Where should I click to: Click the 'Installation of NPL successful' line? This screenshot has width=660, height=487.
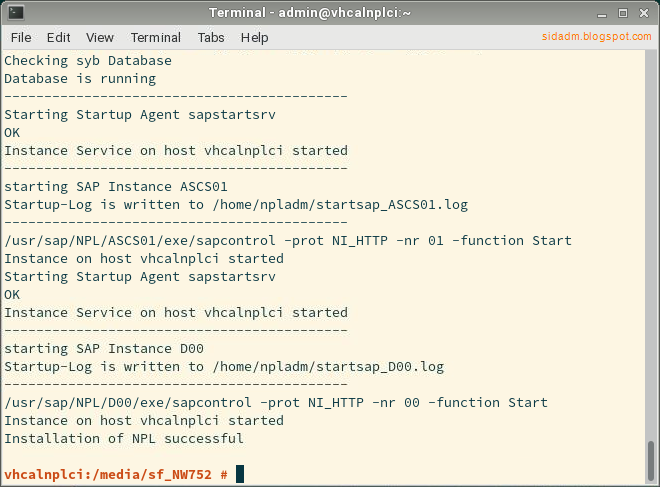click(x=124, y=438)
